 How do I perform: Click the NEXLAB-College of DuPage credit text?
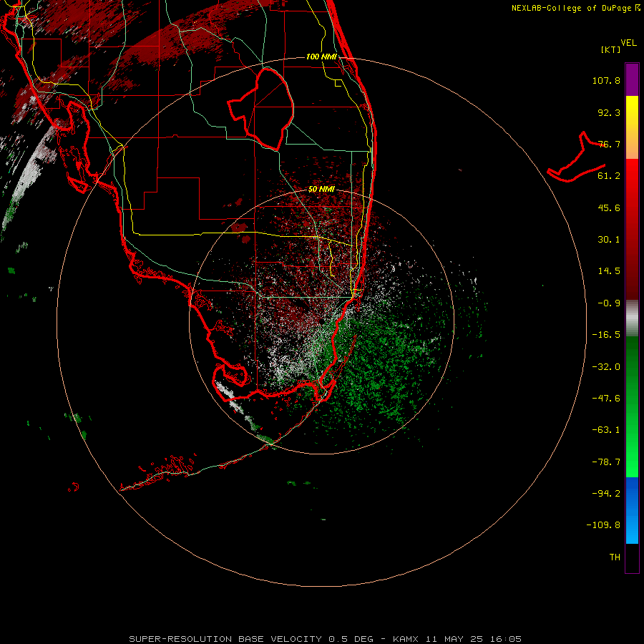pyautogui.click(x=576, y=8)
